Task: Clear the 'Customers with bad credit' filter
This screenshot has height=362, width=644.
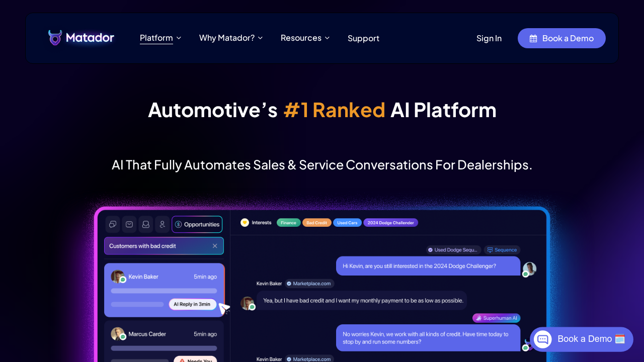Action: 215,246
